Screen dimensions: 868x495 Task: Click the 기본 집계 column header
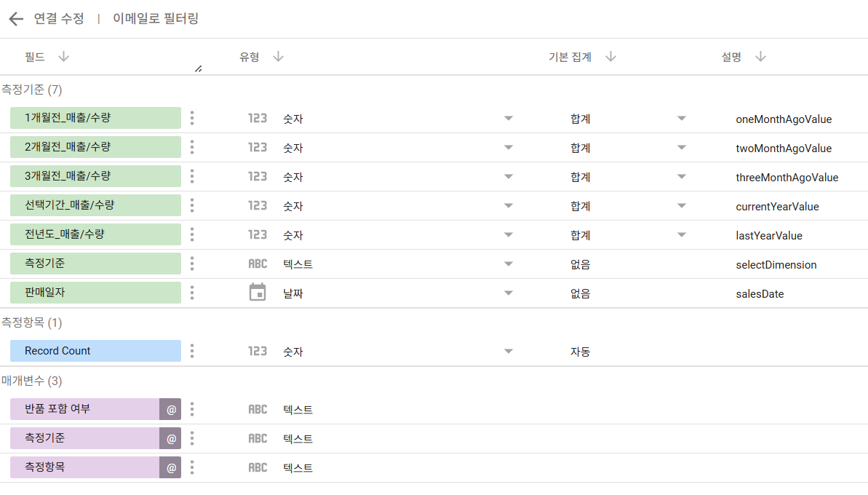570,57
